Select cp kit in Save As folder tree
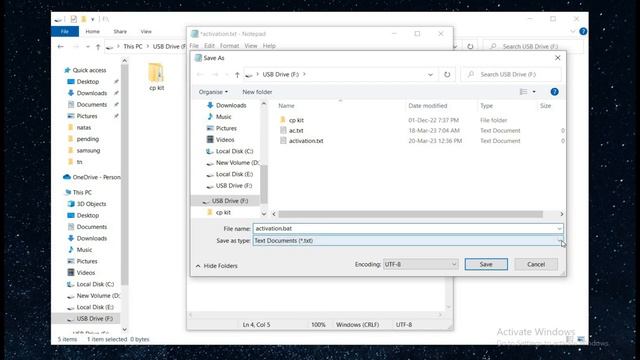 click(223, 212)
